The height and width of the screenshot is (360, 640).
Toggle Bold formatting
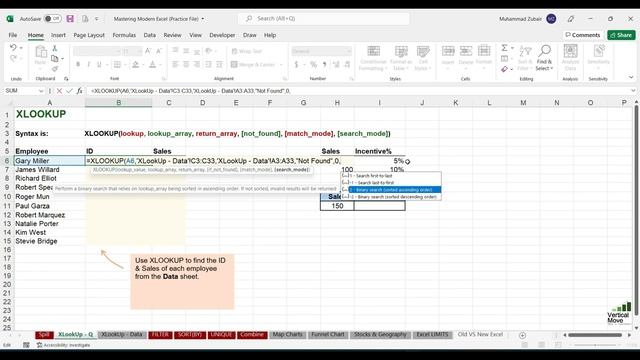coord(78,64)
